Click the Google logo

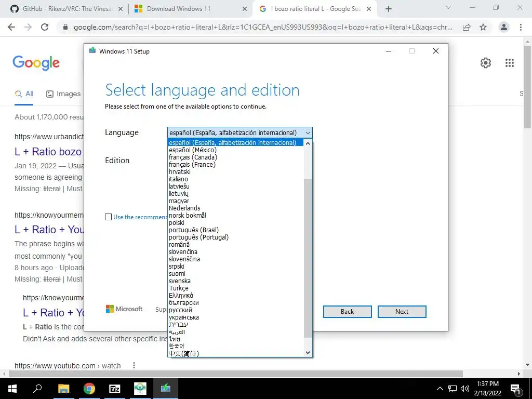(x=36, y=63)
